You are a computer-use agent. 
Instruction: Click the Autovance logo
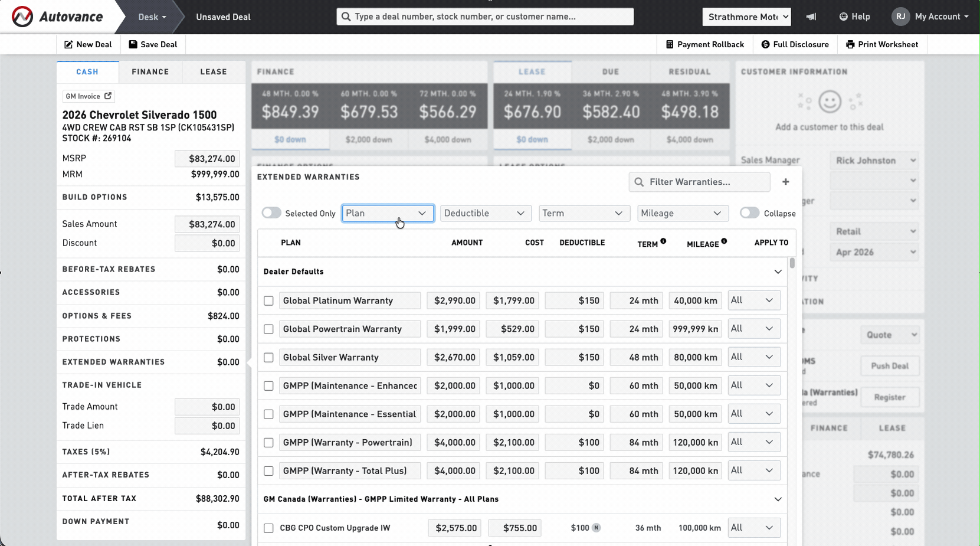click(x=57, y=17)
